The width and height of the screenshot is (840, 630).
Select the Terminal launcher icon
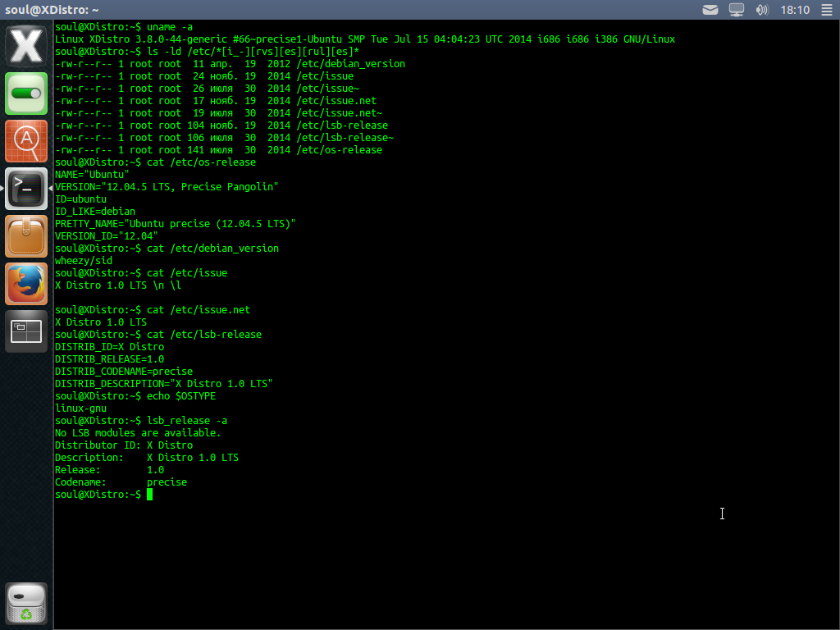(25, 189)
